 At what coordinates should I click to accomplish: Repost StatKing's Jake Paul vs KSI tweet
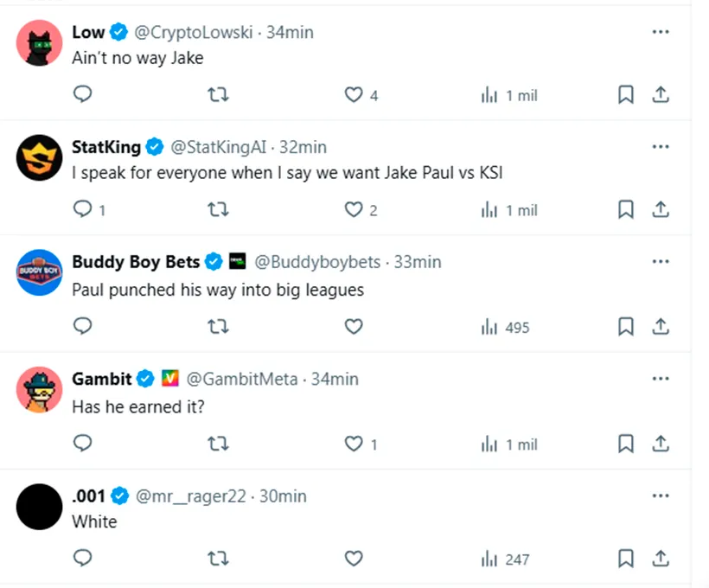click(x=219, y=209)
